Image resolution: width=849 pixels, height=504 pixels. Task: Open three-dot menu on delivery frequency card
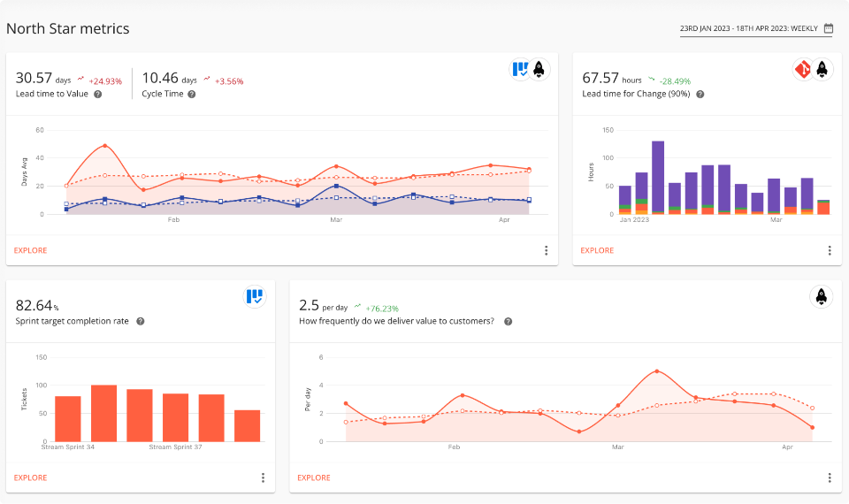point(830,477)
